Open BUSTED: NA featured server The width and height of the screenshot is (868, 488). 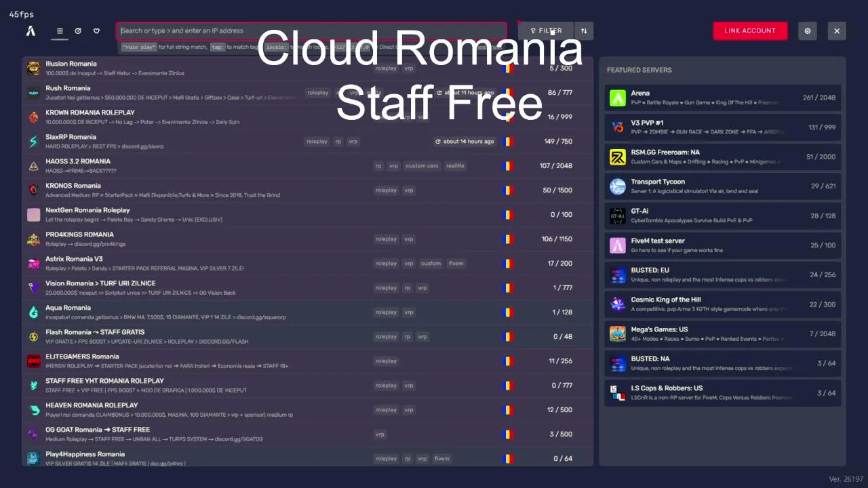(723, 363)
